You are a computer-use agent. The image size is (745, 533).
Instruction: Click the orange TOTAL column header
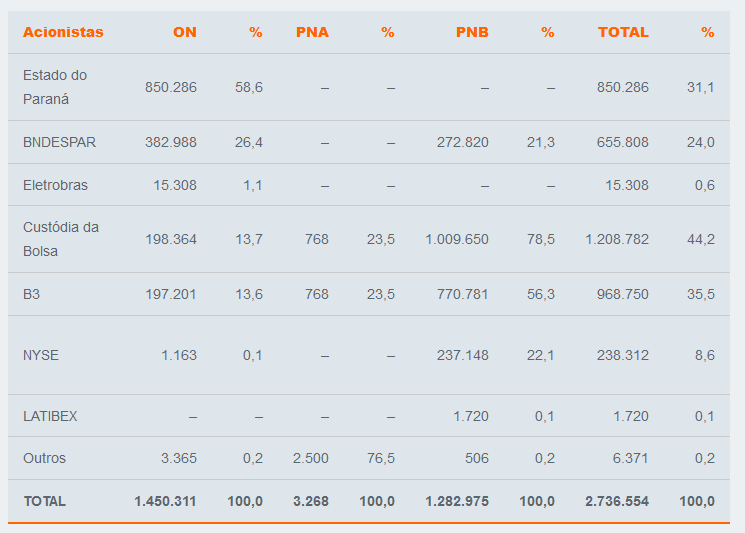(623, 32)
